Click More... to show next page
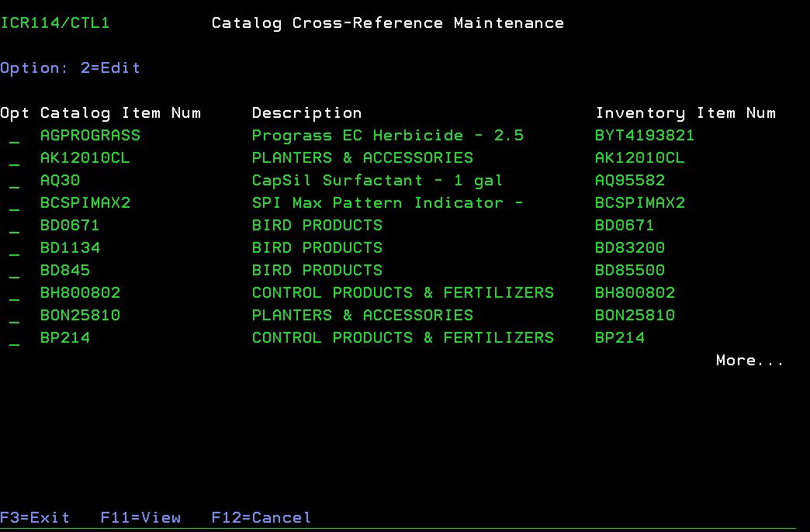Screen dimensions: 810x532 (749, 361)
